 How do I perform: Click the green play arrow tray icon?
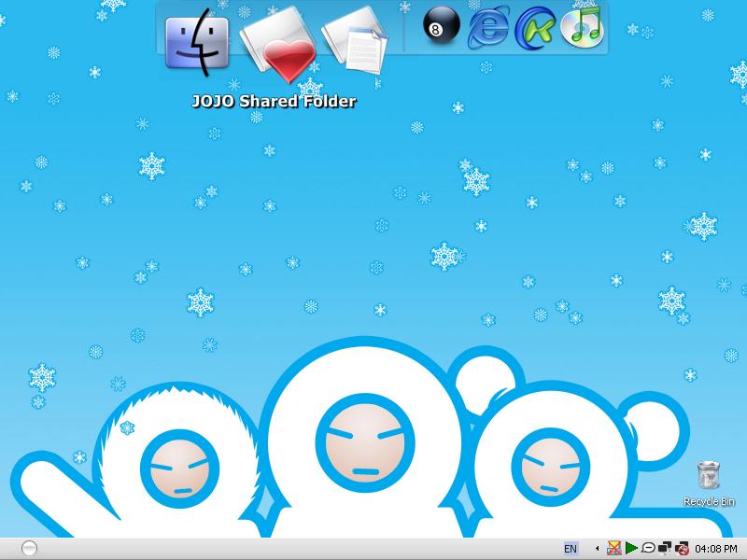point(631,548)
